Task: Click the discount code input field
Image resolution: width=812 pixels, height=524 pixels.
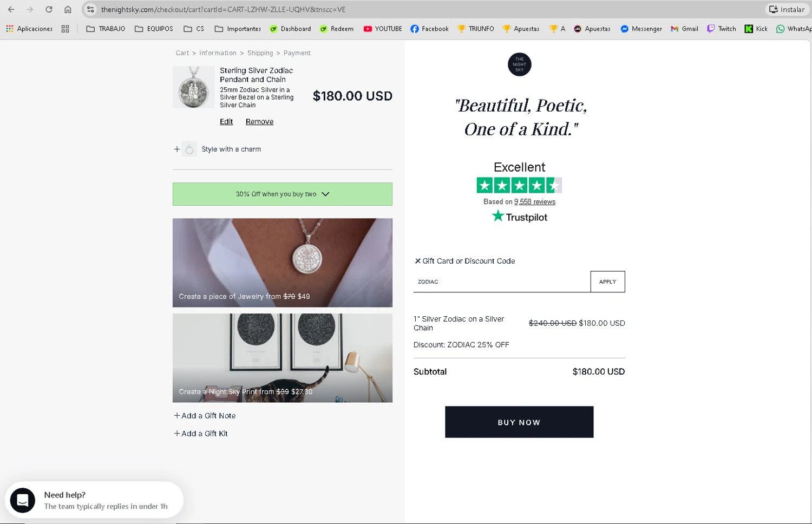Action: pyautogui.click(x=501, y=281)
